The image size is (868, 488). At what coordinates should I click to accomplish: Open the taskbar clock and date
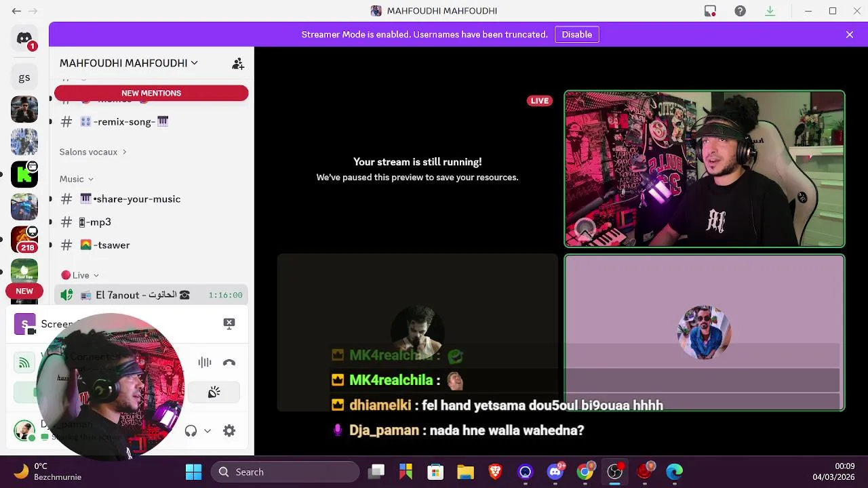click(835, 472)
